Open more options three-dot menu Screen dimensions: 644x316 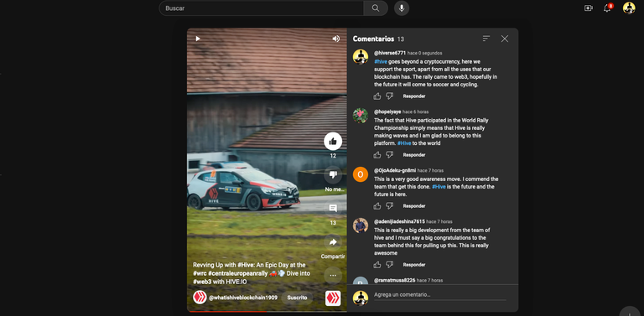(333, 276)
